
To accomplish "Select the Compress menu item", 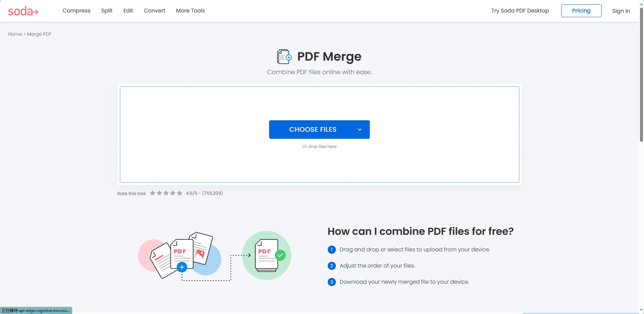I will tap(76, 10).
